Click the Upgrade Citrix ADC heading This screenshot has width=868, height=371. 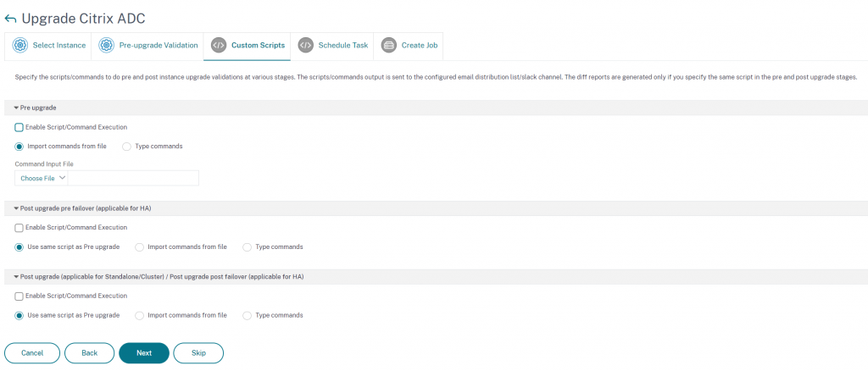click(x=83, y=19)
